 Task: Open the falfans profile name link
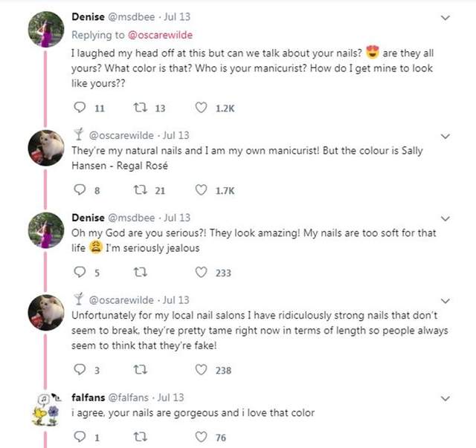87,397
